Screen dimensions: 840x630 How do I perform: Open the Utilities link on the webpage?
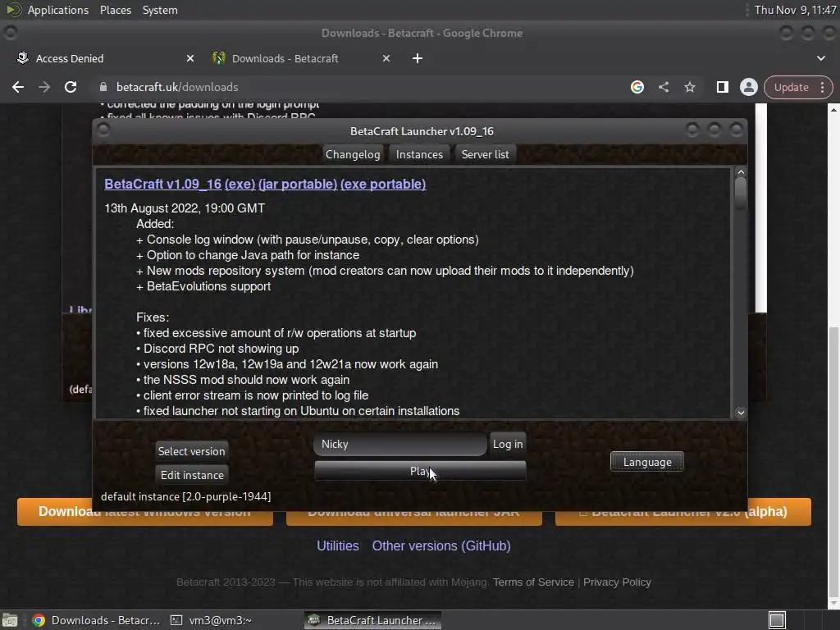coord(337,546)
